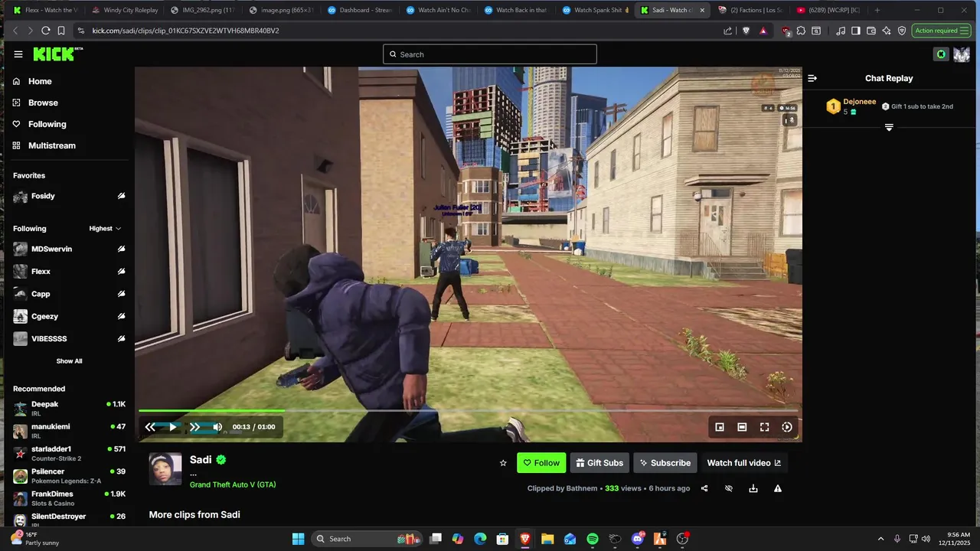Viewport: 980px width, 551px height.
Task: Click the Subscribe button
Action: (665, 463)
